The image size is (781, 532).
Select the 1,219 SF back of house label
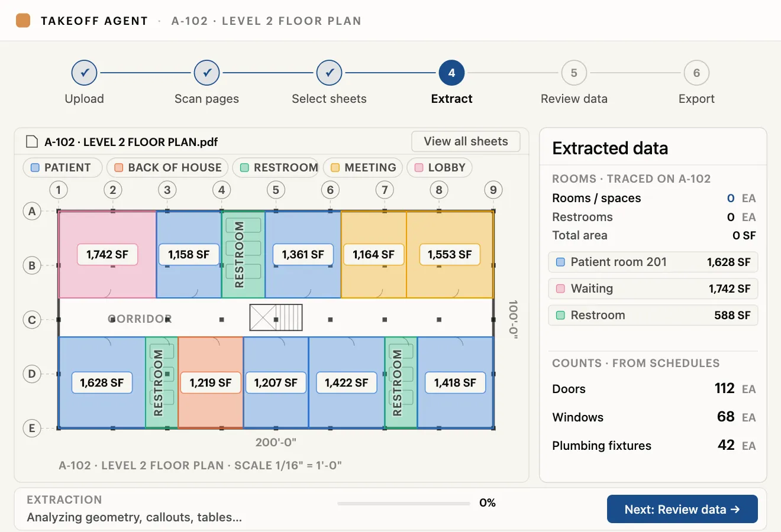click(210, 383)
